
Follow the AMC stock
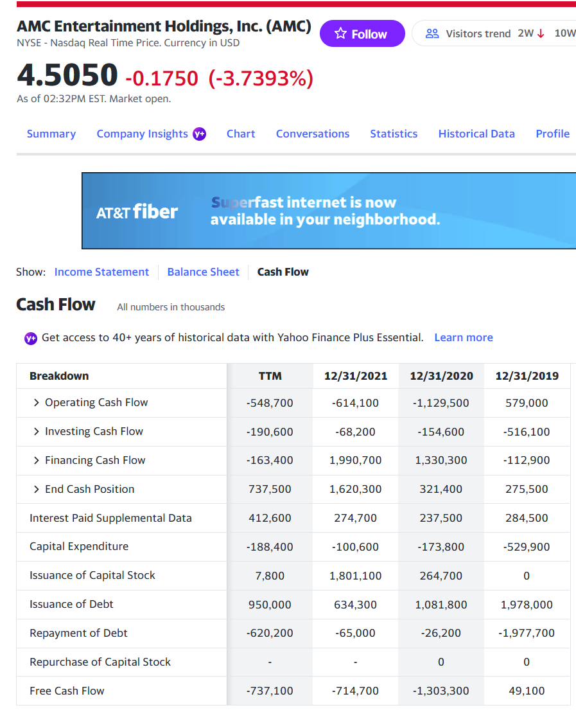tap(362, 33)
